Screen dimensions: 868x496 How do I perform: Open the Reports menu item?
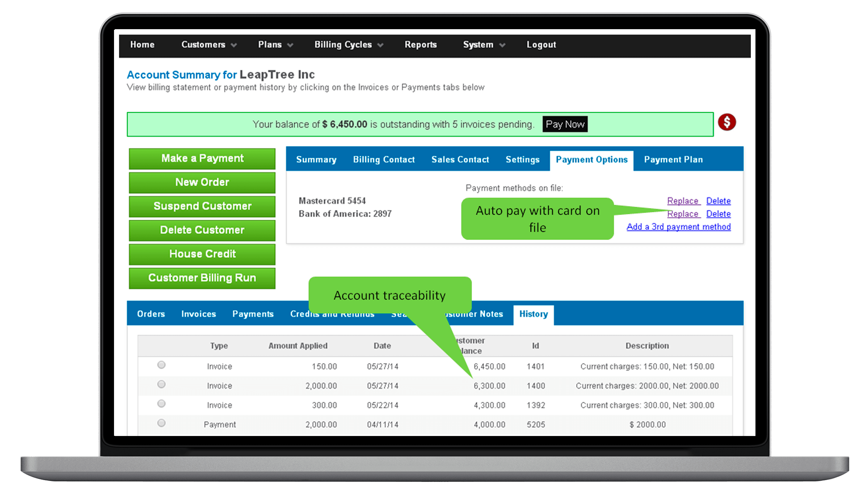[x=421, y=45]
